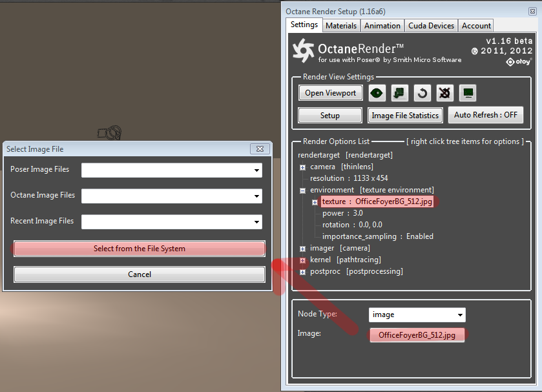Click Select from the File System
The height and width of the screenshot is (392, 542).
click(x=140, y=249)
